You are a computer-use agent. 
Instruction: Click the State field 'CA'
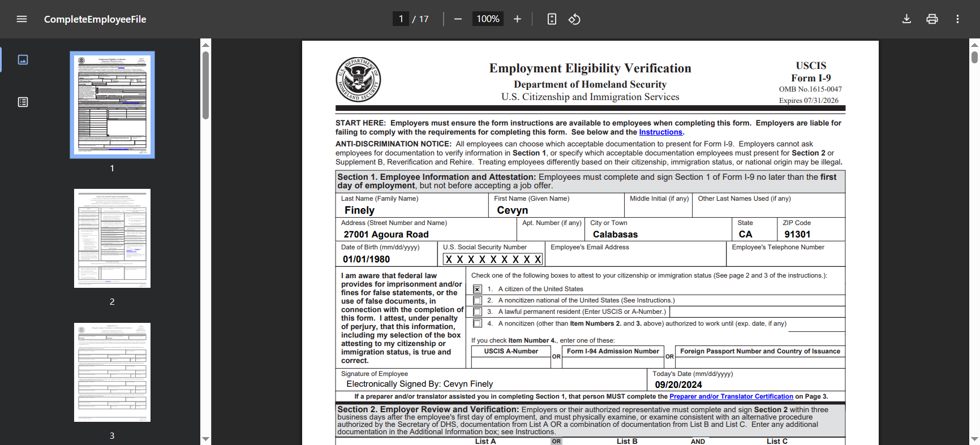pyautogui.click(x=754, y=234)
